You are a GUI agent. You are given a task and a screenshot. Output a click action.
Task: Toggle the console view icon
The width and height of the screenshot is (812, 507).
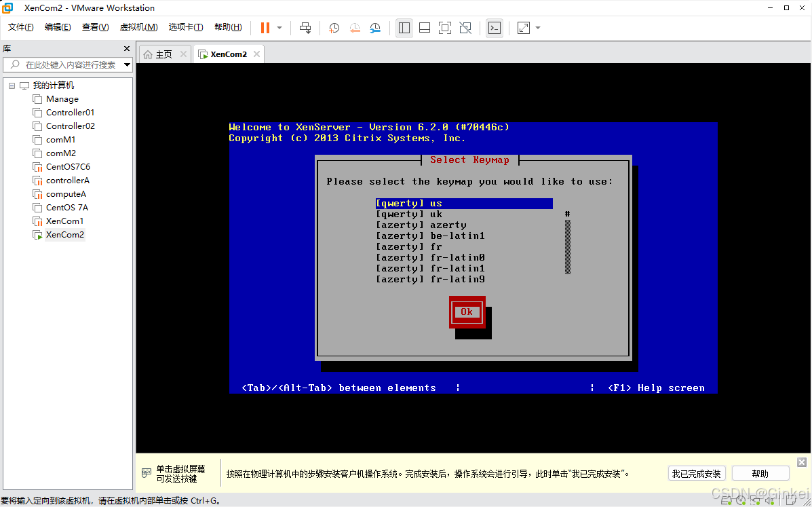click(x=495, y=28)
